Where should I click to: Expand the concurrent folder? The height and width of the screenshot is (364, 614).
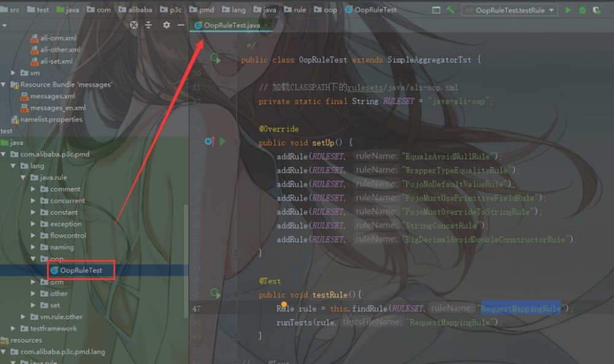(33, 201)
